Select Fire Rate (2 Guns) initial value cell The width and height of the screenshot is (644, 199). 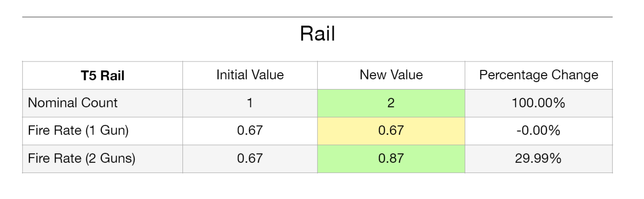click(250, 159)
